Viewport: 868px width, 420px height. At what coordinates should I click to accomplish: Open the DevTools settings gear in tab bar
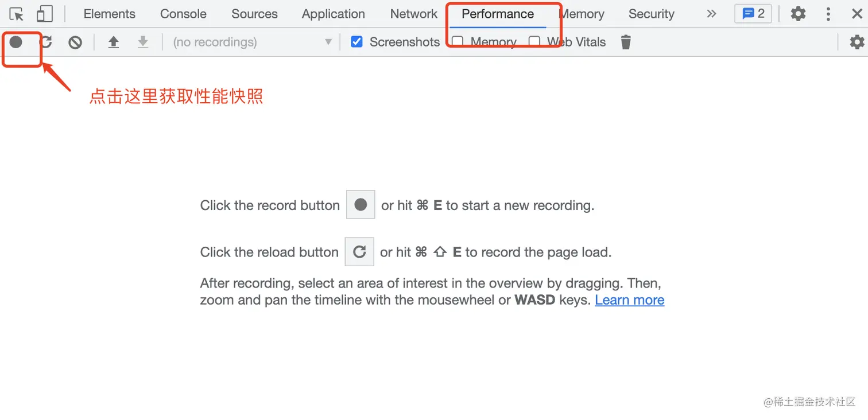[798, 14]
